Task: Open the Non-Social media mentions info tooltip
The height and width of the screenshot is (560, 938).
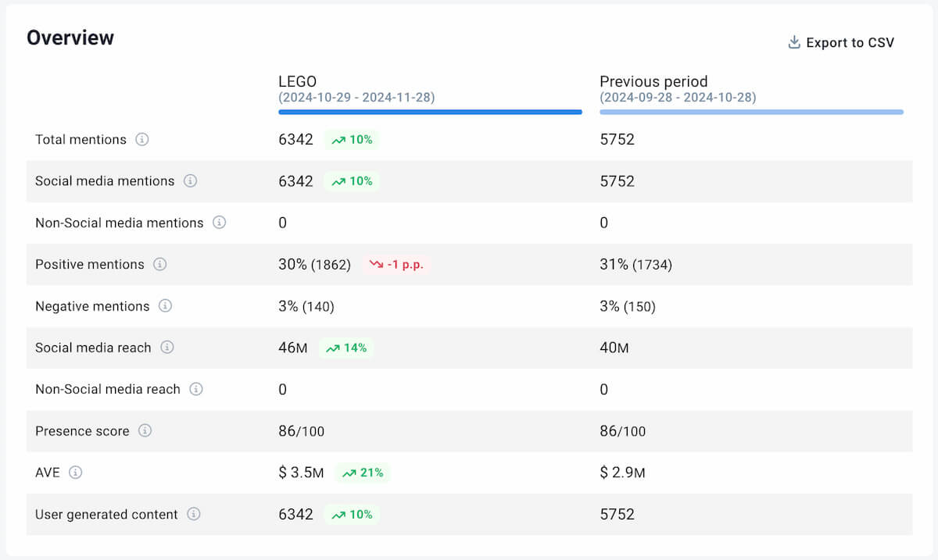Action: coord(219,223)
